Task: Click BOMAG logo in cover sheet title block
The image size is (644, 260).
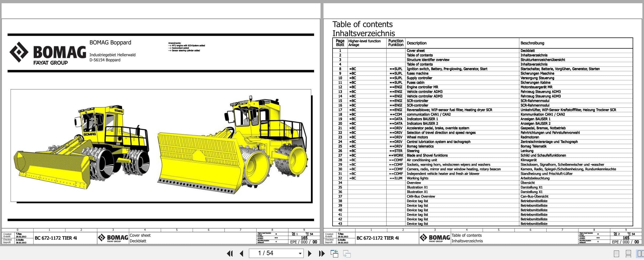Action: pyautogui.click(x=113, y=238)
